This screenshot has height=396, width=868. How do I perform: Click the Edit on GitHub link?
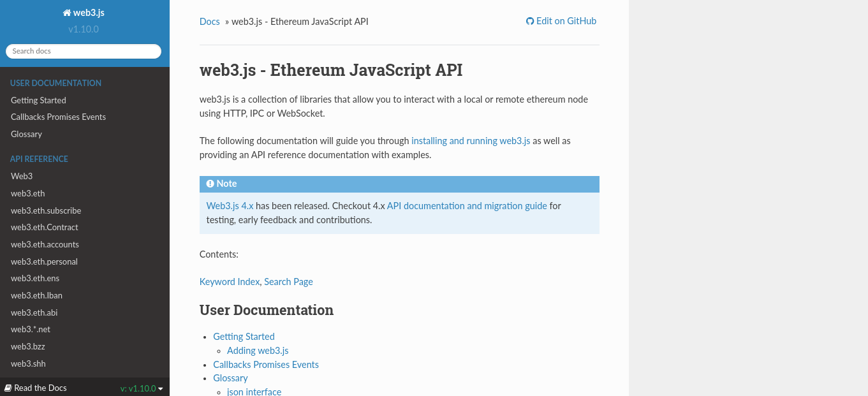[x=561, y=21]
